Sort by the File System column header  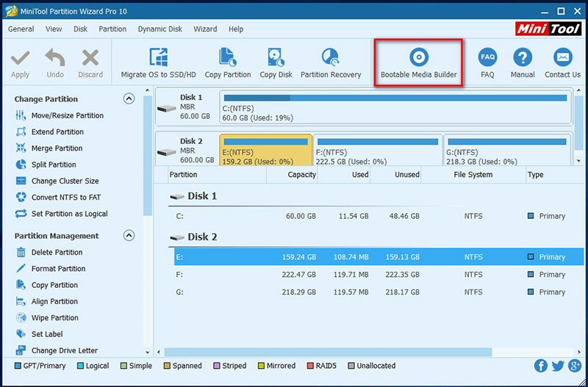coord(473,175)
